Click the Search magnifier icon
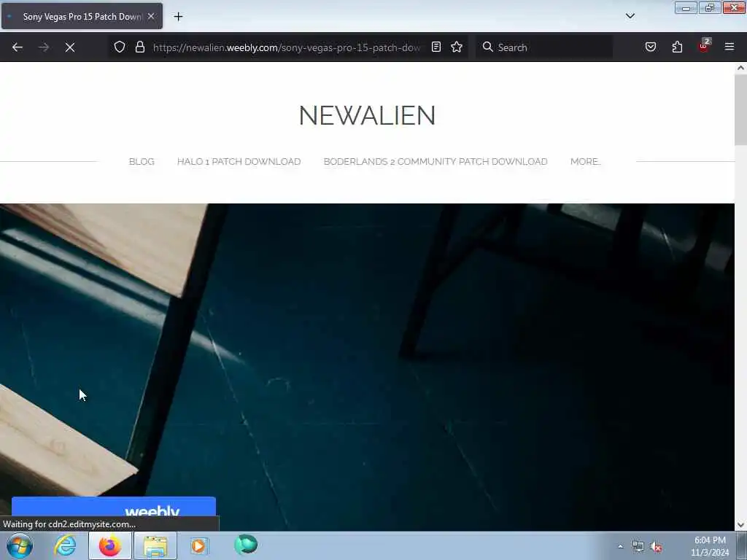The width and height of the screenshot is (747, 560). click(x=487, y=47)
